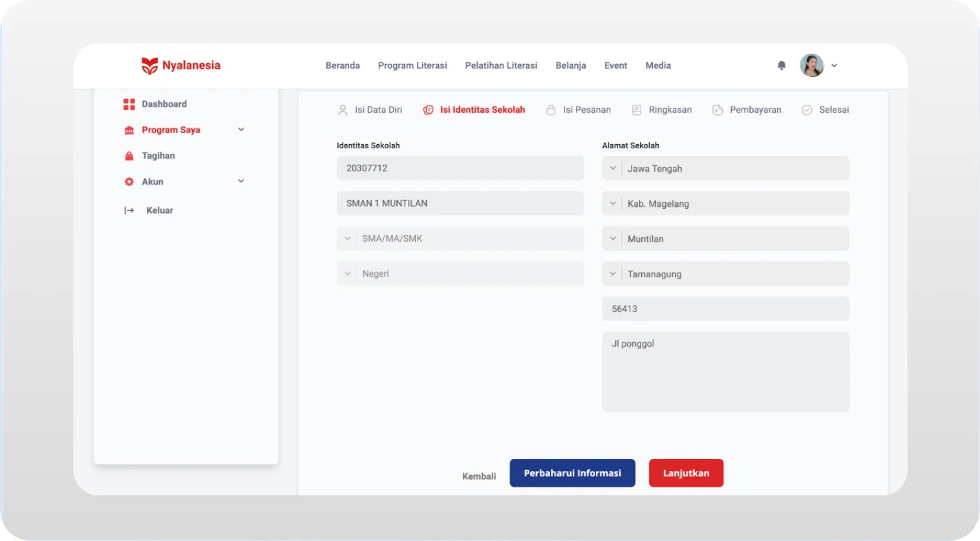Switch to Pembayaran step
Viewport: 980px width, 541px height.
pos(755,110)
